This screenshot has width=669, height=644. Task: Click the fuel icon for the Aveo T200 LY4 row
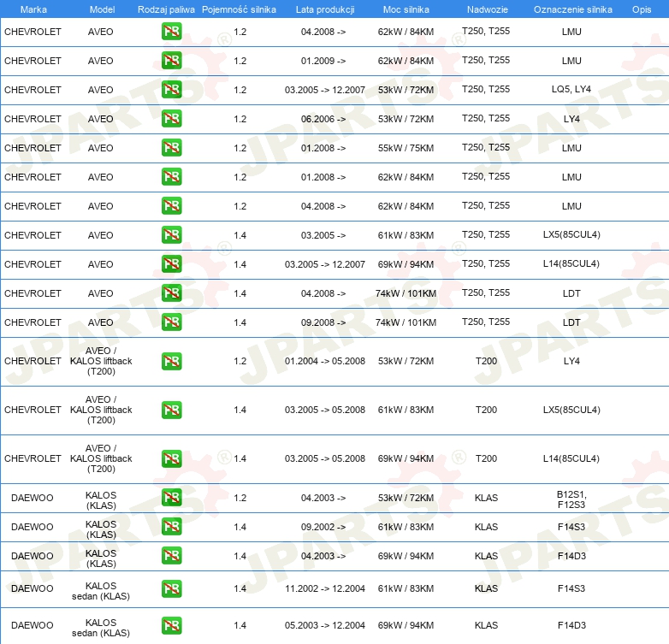(x=171, y=361)
